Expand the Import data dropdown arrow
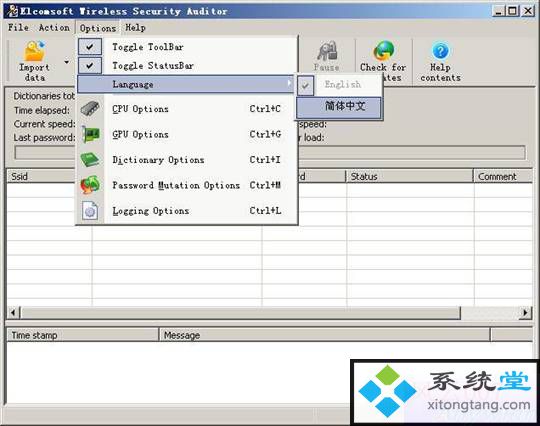540x426 pixels. point(66,62)
